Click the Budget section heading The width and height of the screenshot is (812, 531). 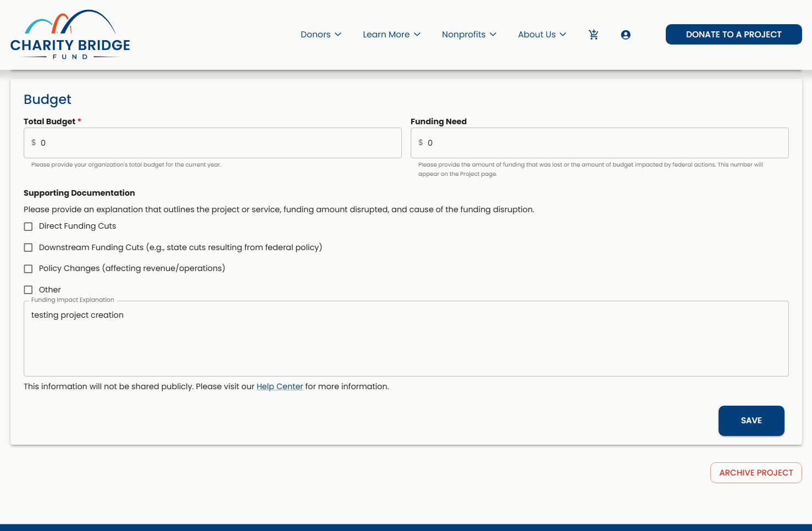click(x=48, y=99)
